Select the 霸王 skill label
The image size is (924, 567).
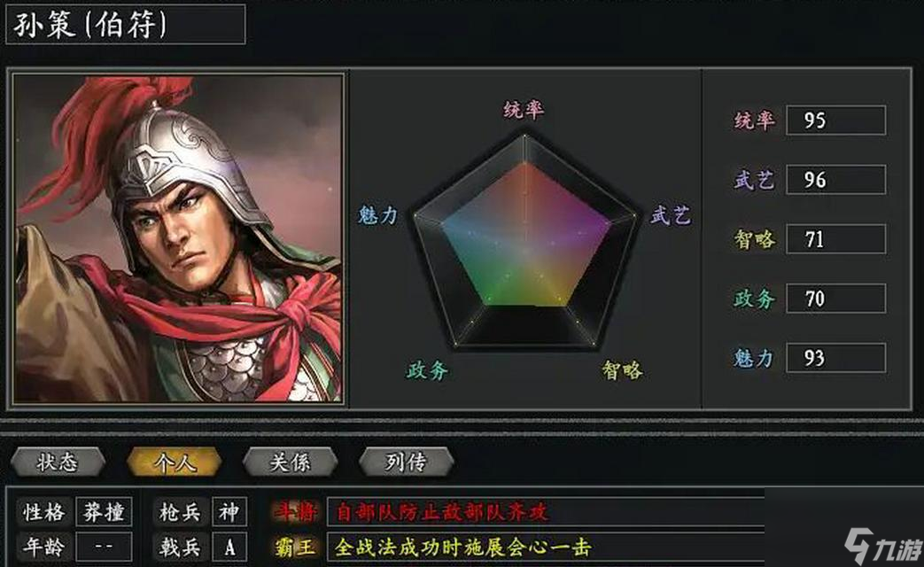point(295,548)
